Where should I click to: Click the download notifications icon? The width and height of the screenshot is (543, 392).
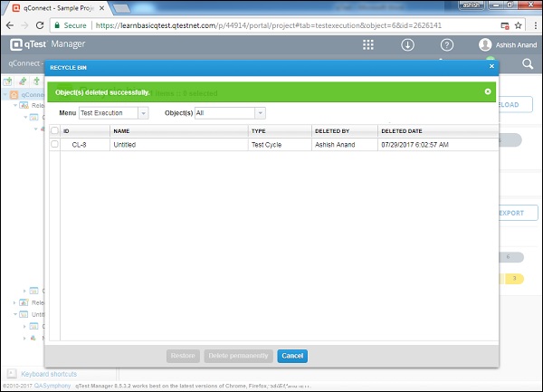408,44
